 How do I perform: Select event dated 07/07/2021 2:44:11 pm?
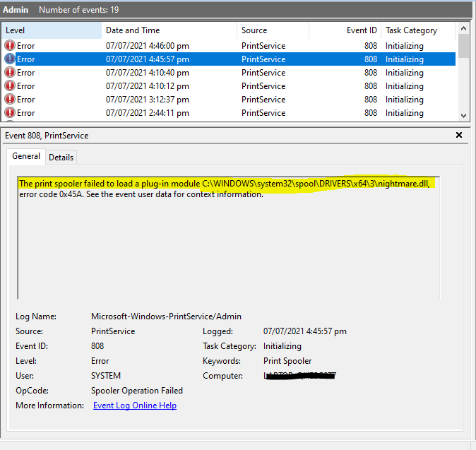click(x=229, y=112)
